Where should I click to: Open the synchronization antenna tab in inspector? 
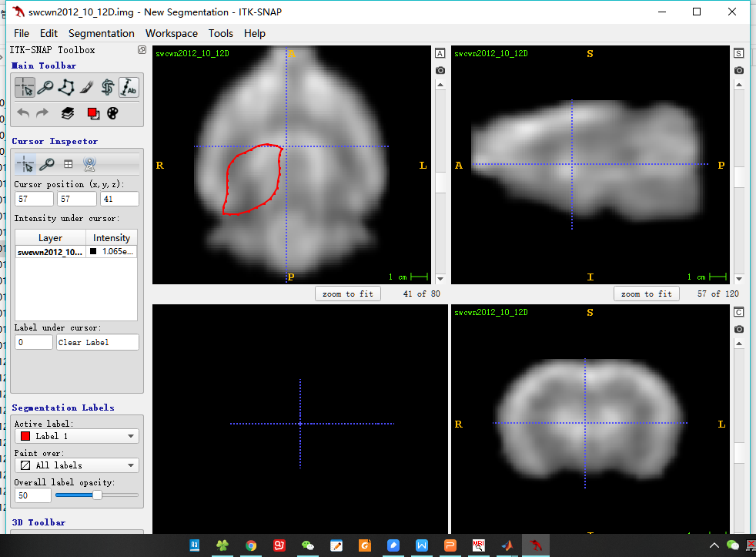[89, 164]
